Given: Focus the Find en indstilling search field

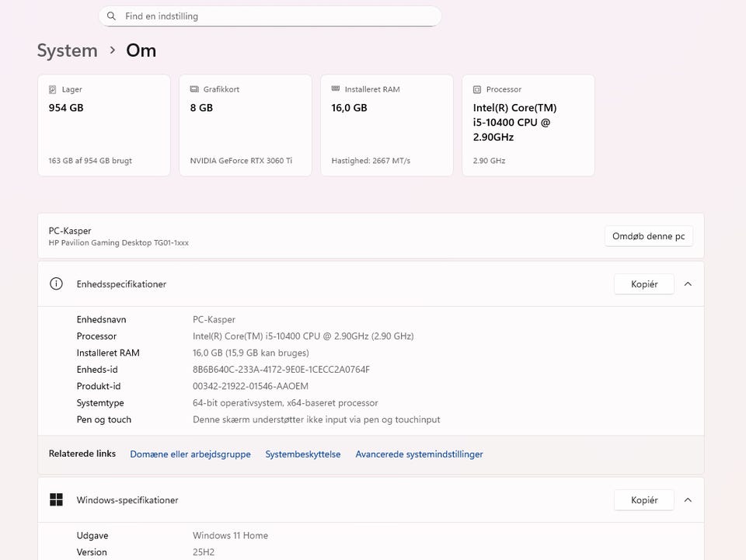Looking at the screenshot, I should (272, 16).
